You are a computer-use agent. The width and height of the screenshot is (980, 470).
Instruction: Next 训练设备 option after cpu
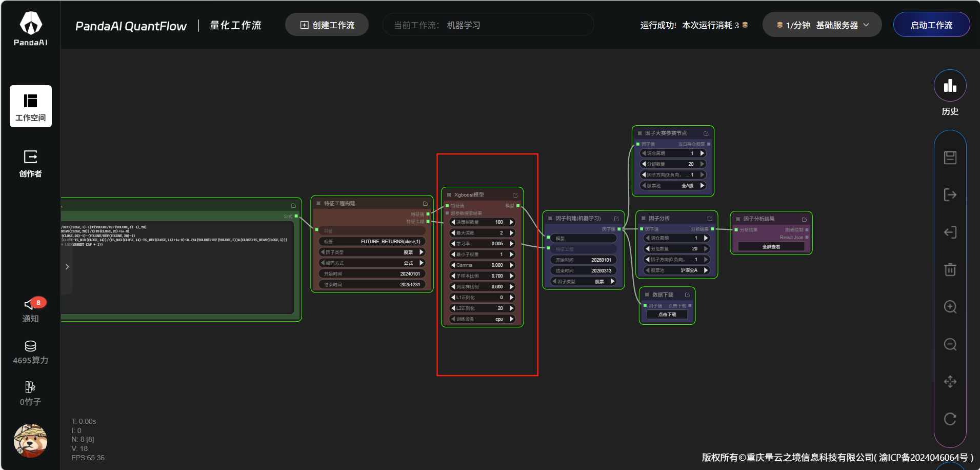pos(511,319)
